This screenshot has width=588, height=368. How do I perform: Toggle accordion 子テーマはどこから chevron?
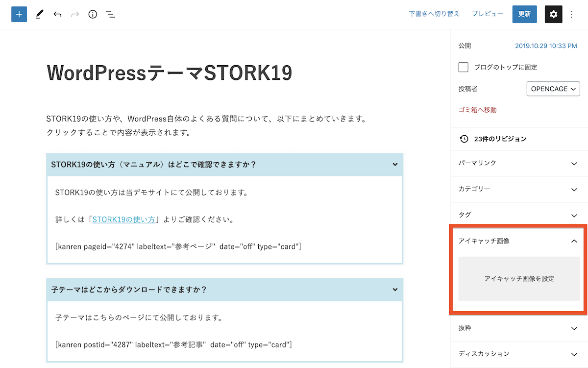click(395, 290)
